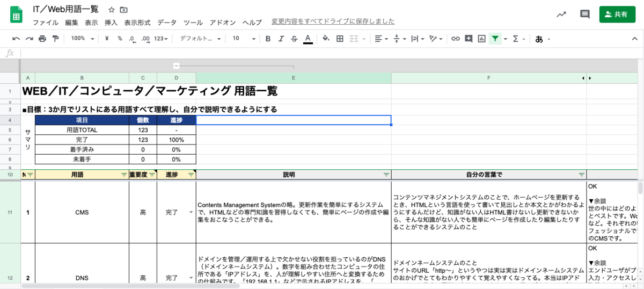Image resolution: width=644 pixels, height=289 pixels.
Task: Open the 進捗 dropdown in the CMS row
Action: (190, 213)
